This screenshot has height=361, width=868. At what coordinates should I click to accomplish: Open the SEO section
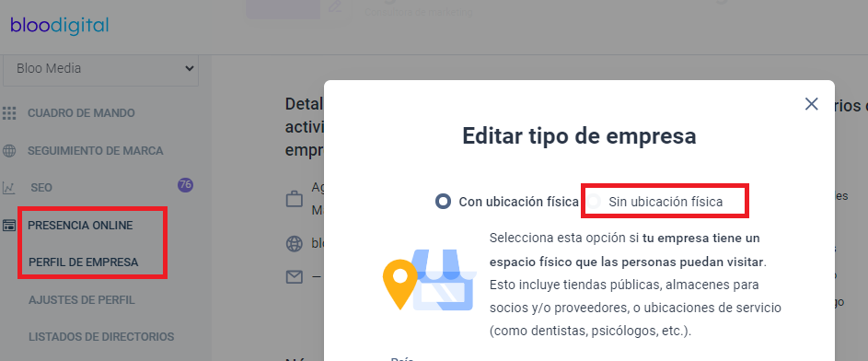tap(41, 188)
